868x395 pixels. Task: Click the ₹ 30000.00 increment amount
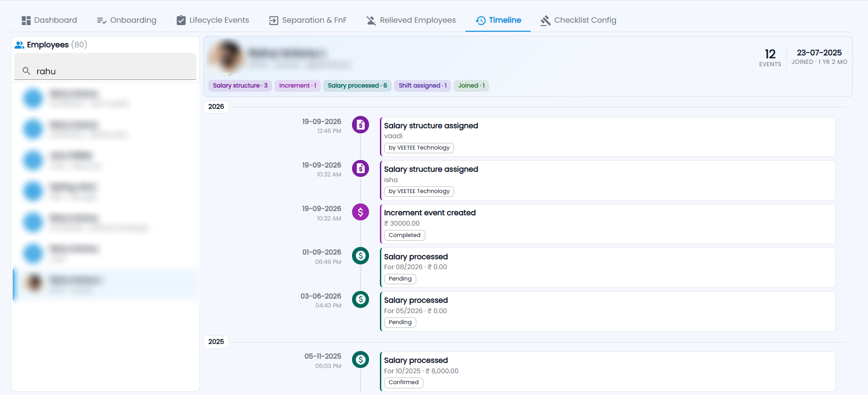coord(402,223)
